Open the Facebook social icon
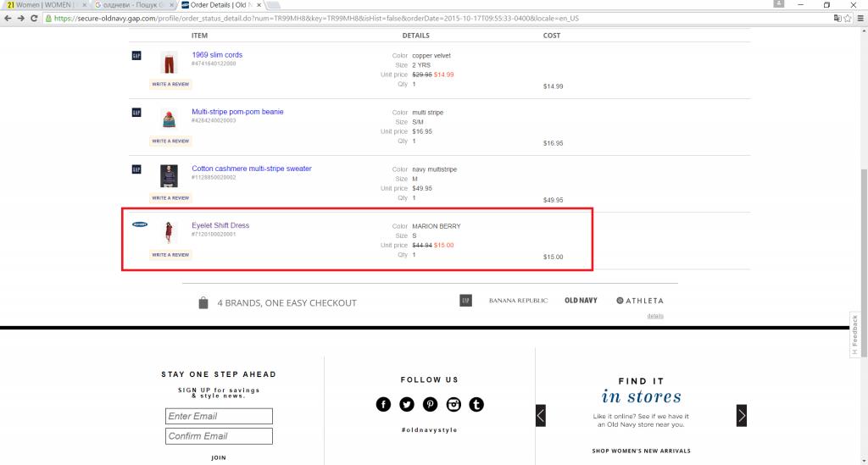This screenshot has height=465, width=868. tap(383, 404)
